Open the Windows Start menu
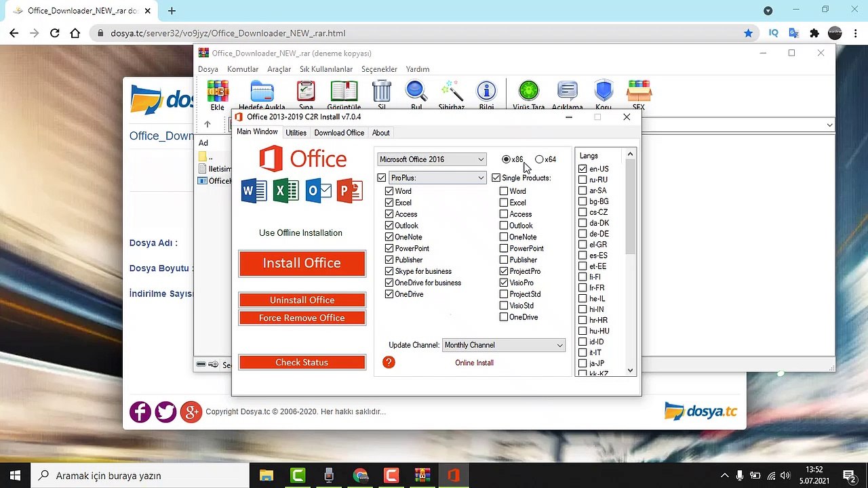 [x=15, y=476]
